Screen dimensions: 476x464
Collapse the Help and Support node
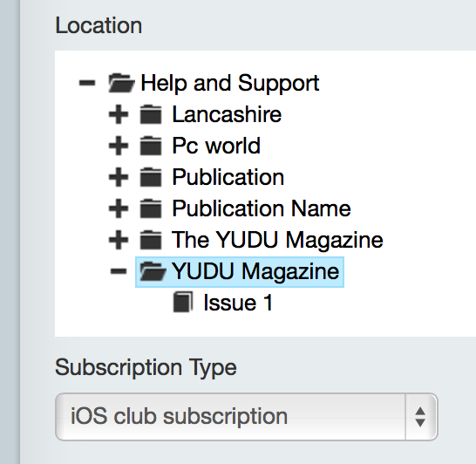(x=87, y=83)
